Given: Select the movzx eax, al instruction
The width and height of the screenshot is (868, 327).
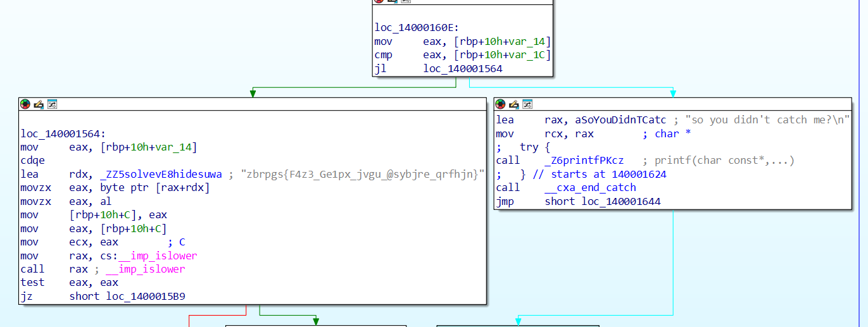Looking at the screenshot, I should [66, 201].
